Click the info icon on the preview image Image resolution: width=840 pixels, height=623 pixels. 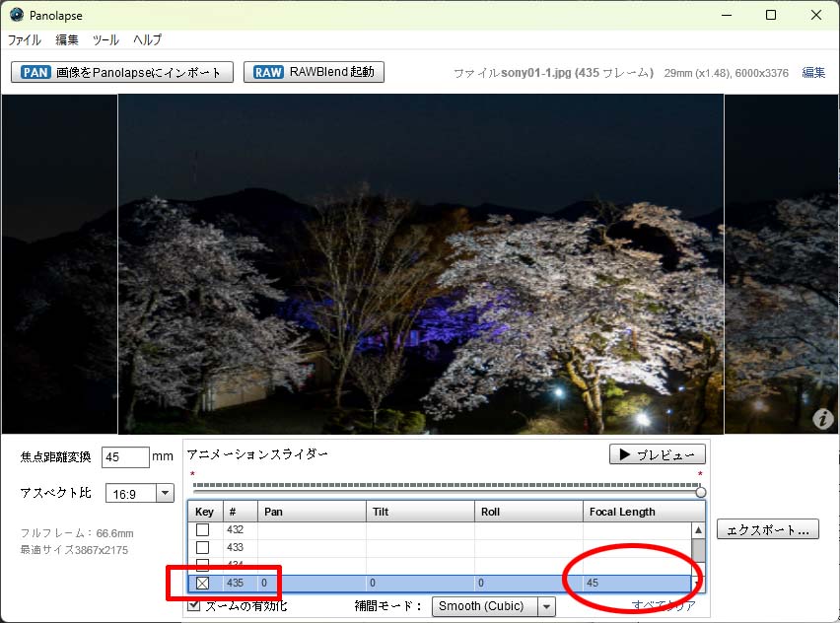point(823,419)
